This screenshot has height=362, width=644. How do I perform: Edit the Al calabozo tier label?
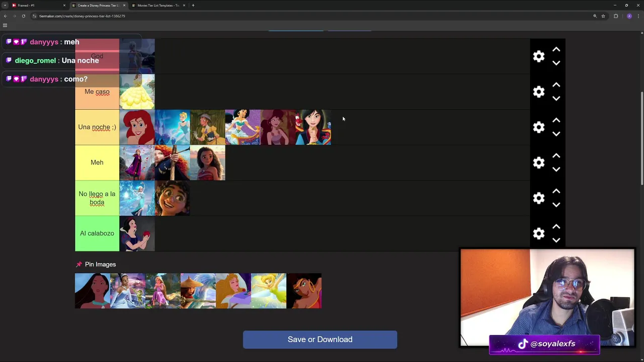click(x=97, y=233)
